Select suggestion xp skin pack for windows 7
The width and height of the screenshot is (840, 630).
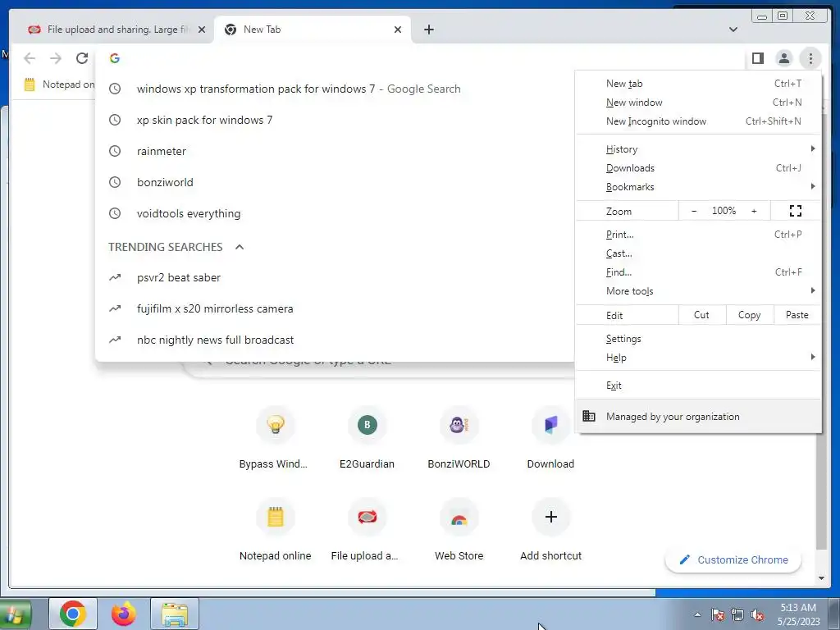coord(335,120)
